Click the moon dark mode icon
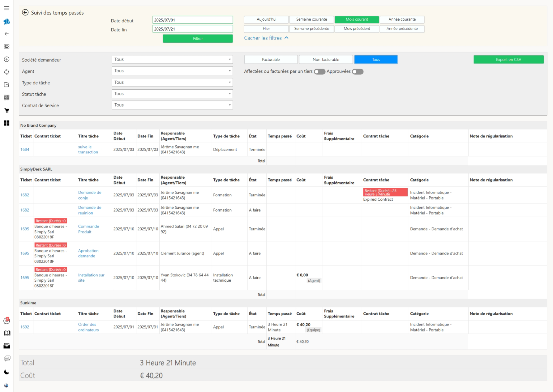Image resolution: width=553 pixels, height=392 pixels. 6,372
